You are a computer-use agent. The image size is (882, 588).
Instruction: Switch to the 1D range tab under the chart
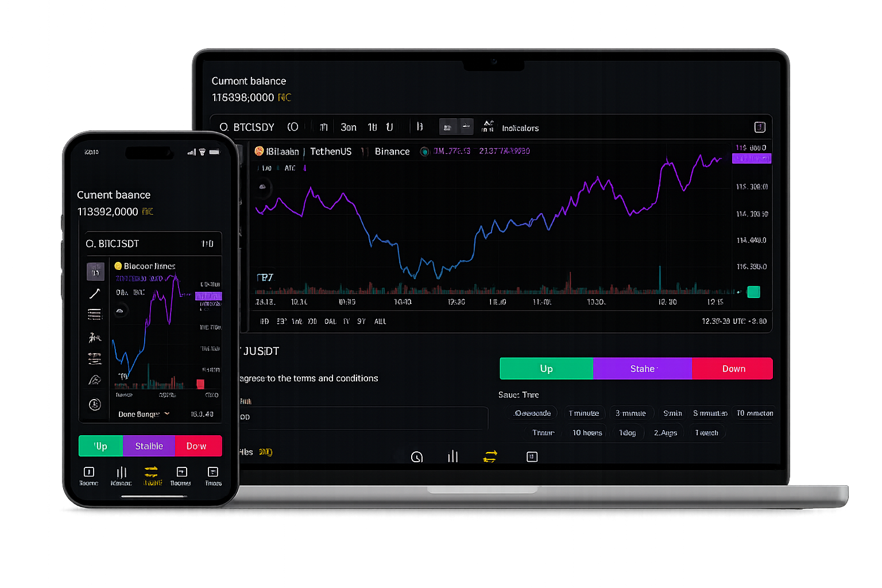pos(264,321)
